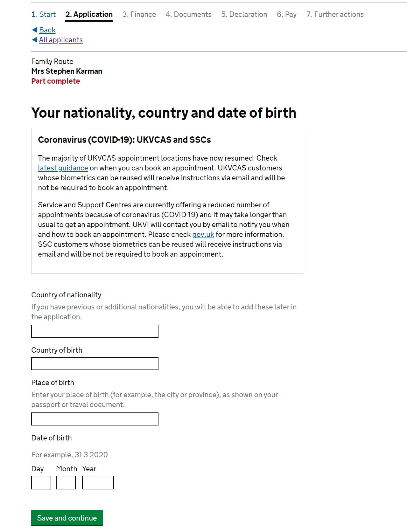Screen dimensions: 407x532
Task: Open the gov.uk link
Action: click(203, 234)
